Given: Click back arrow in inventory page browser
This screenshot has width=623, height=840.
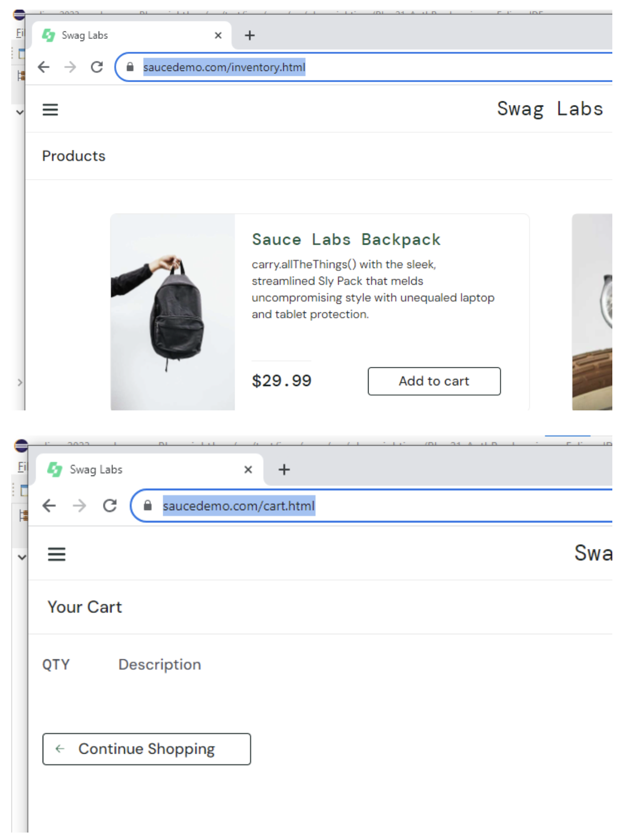Looking at the screenshot, I should click(x=44, y=67).
